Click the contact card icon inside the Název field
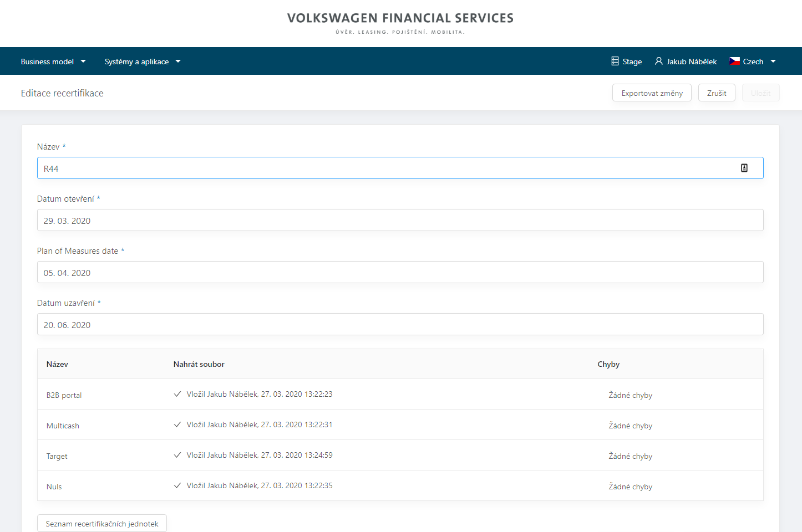The image size is (802, 532). pyautogui.click(x=744, y=167)
